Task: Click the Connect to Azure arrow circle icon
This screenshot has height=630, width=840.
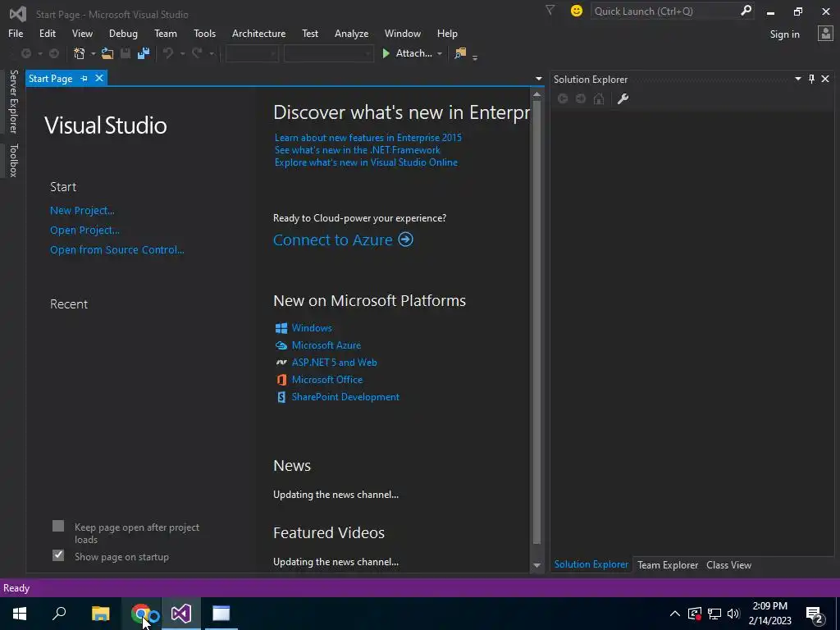Action: (405, 239)
